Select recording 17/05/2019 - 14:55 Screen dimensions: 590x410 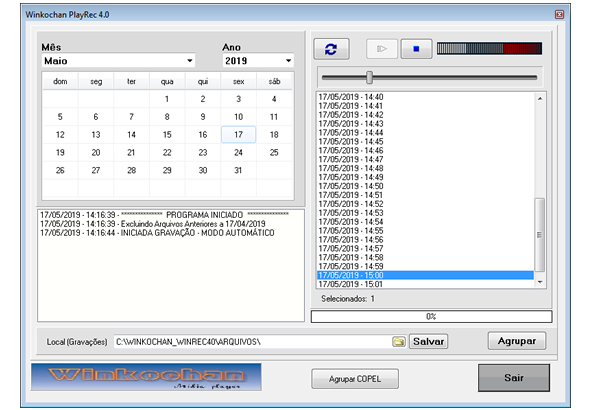(425, 231)
